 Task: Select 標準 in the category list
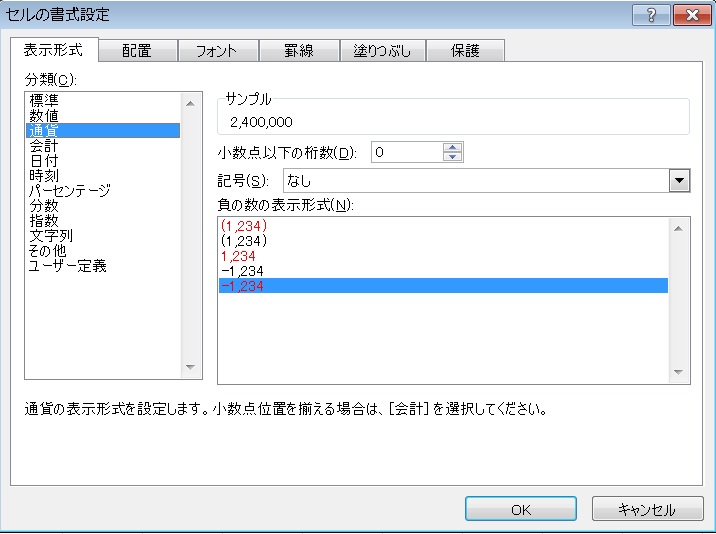[44, 101]
